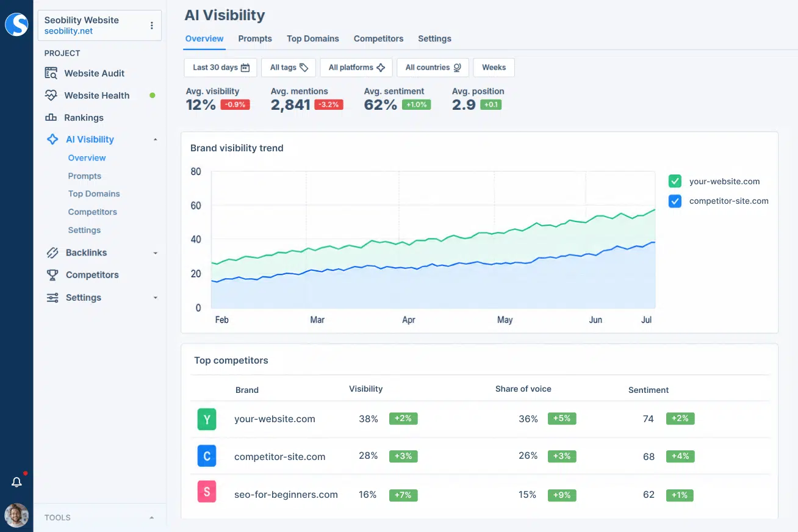This screenshot has width=798, height=532.
Task: Open the Last 30 days date filter
Action: click(x=221, y=68)
